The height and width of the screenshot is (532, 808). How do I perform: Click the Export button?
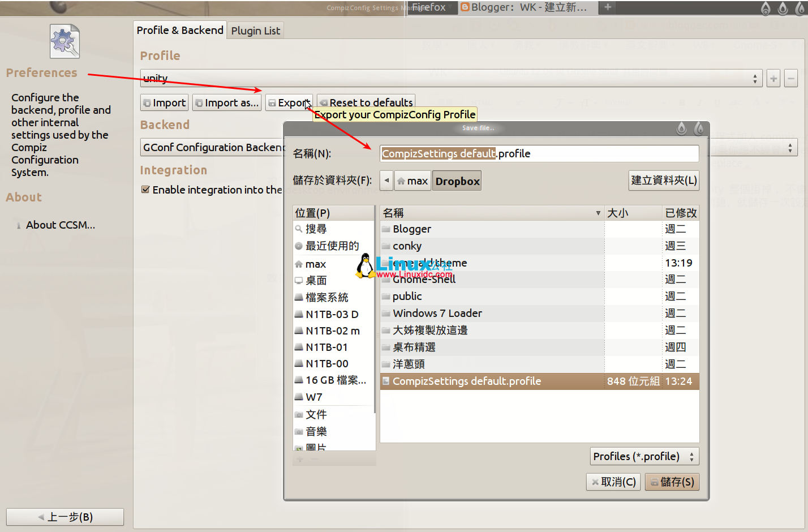(x=289, y=102)
